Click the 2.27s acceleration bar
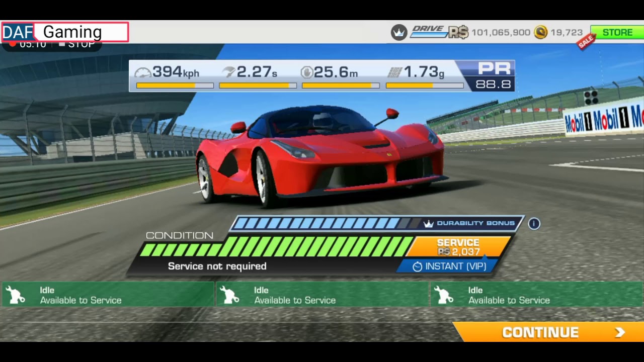This screenshot has width=644, height=362. pos(258,85)
